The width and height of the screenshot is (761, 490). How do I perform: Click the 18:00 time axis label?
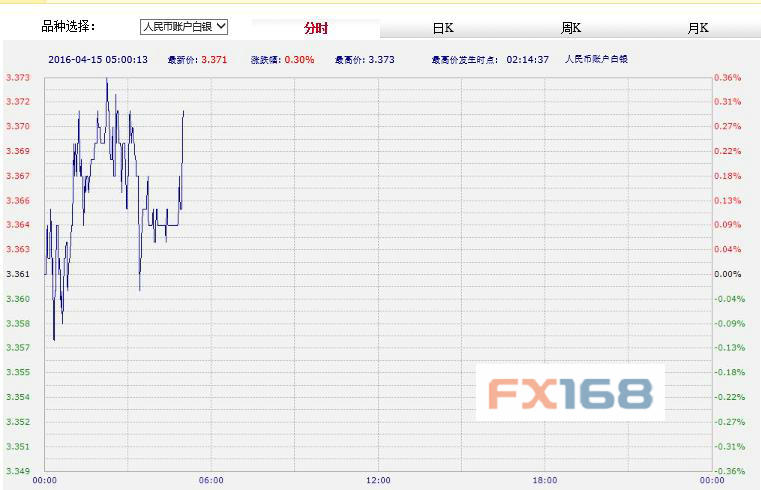pyautogui.click(x=545, y=481)
